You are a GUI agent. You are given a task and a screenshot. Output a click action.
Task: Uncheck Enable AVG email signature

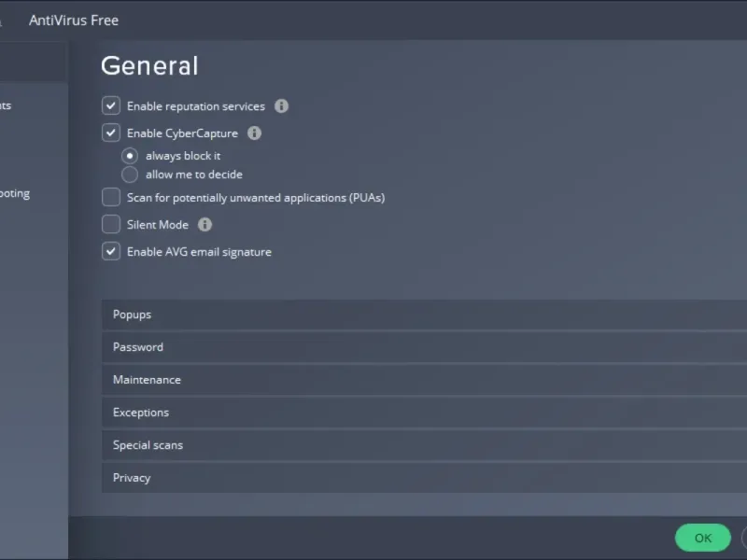tap(111, 252)
